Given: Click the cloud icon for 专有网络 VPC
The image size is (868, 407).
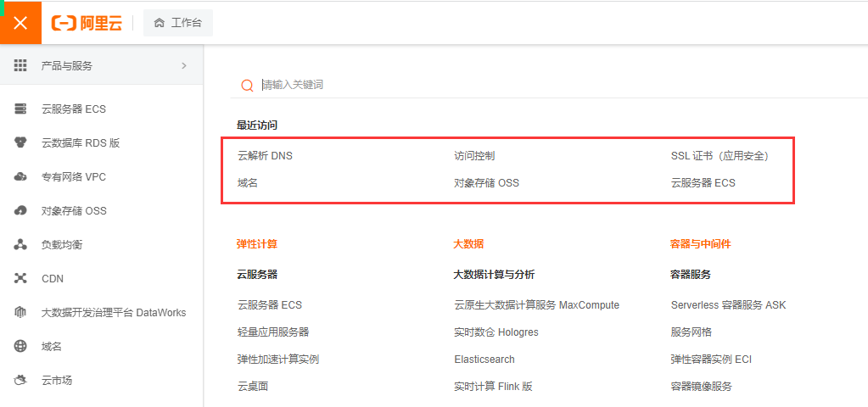Looking at the screenshot, I should click(20, 177).
